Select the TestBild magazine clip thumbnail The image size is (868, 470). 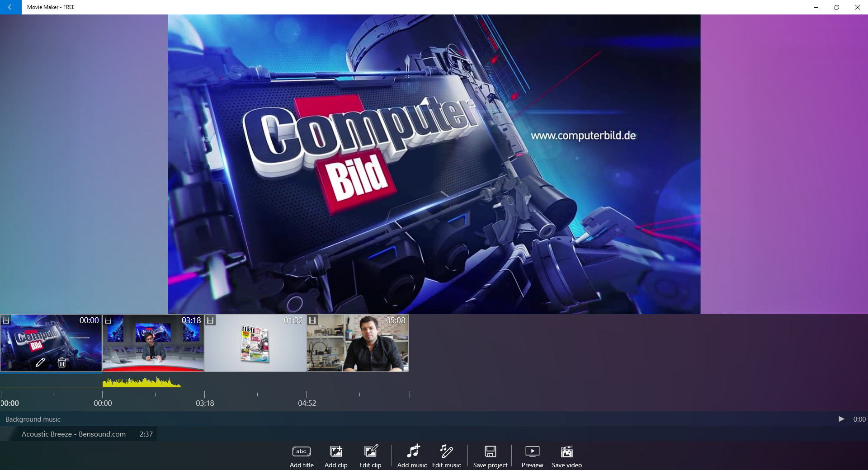click(255, 343)
